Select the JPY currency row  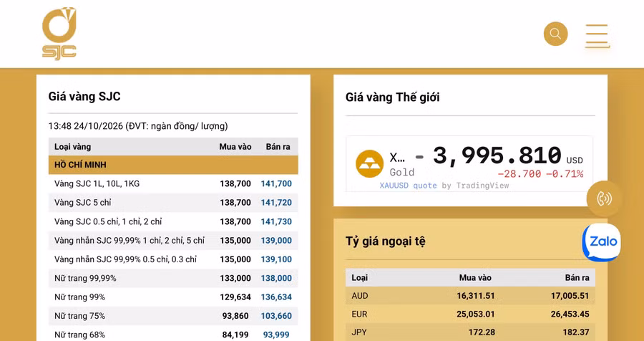pos(470,332)
